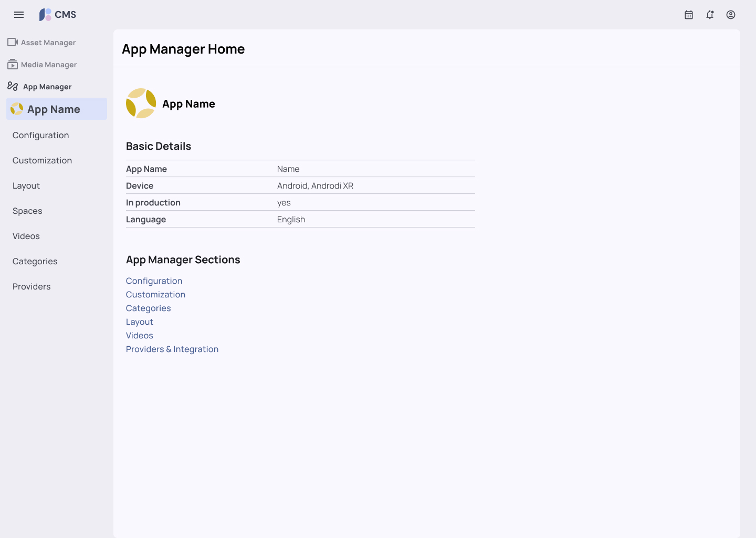This screenshot has height=538, width=756.
Task: Click the Android, Androdi XR value
Action: tap(315, 185)
